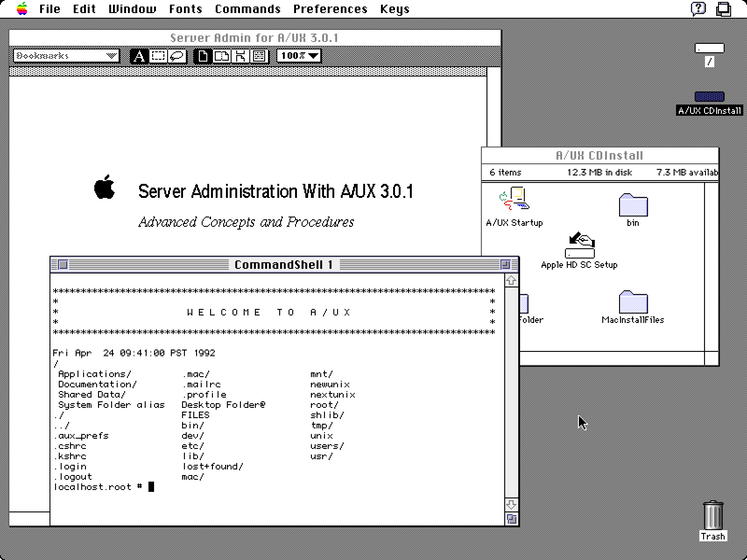
Task: Click the Server Admin for A/UX 3.0.1 title bar
Action: pos(255,37)
